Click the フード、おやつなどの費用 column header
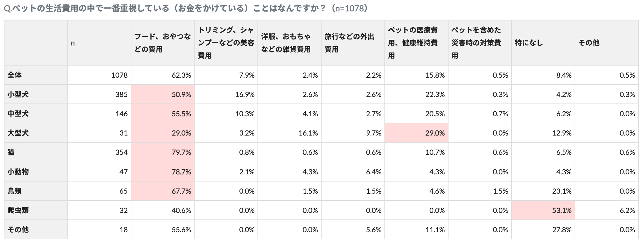Image resolution: width=644 pixels, height=242 pixels. click(x=163, y=43)
